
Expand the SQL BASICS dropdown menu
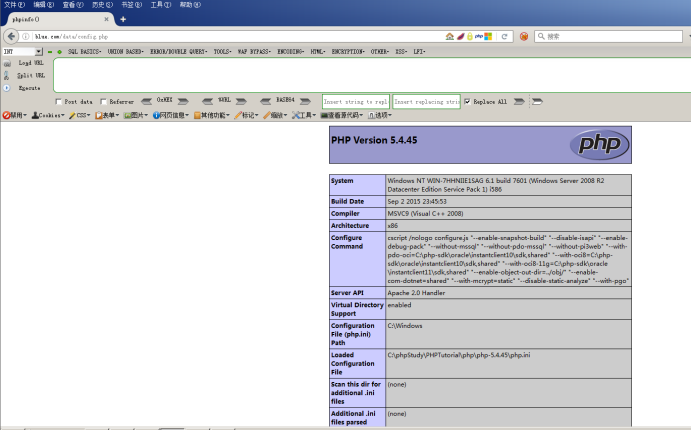pos(84,52)
